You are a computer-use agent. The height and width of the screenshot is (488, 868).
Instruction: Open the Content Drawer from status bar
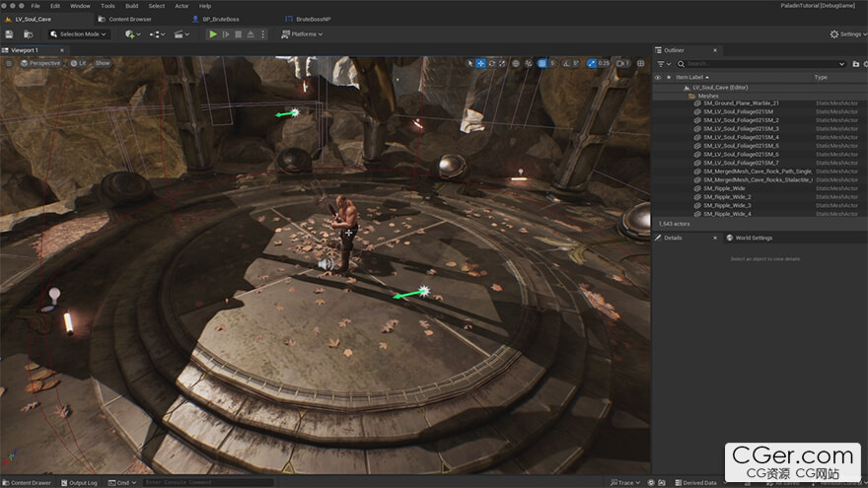click(28, 482)
